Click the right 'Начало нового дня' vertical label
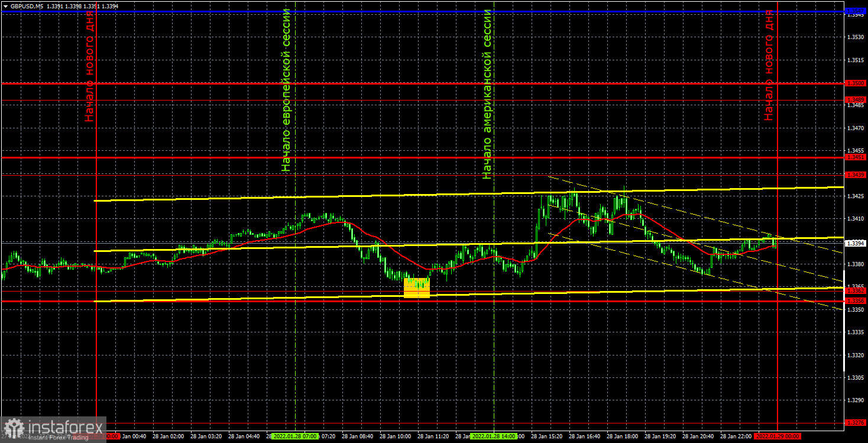Screen dimensions: 868x443 [769, 65]
